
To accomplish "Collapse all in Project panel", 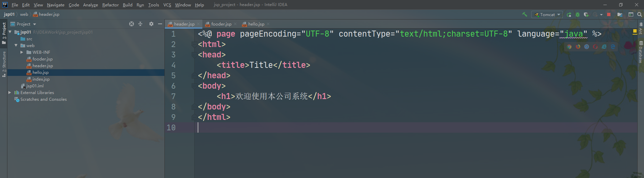I will point(140,24).
